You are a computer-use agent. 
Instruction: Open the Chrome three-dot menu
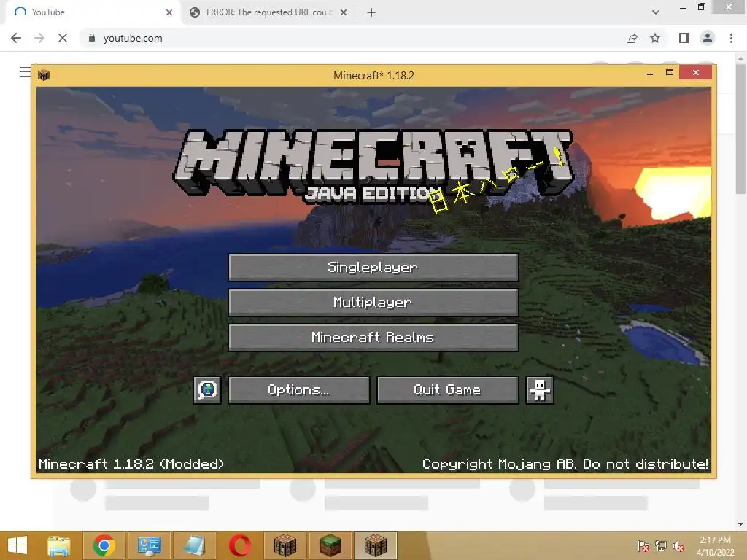(731, 38)
